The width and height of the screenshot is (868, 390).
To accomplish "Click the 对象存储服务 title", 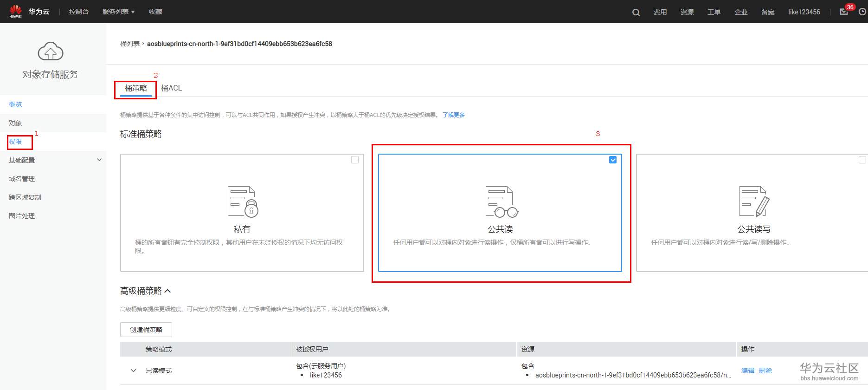I will pos(51,74).
